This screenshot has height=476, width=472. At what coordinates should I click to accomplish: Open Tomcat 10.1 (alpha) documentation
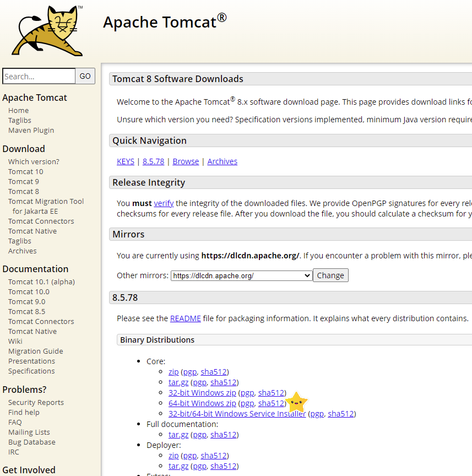[42, 282]
